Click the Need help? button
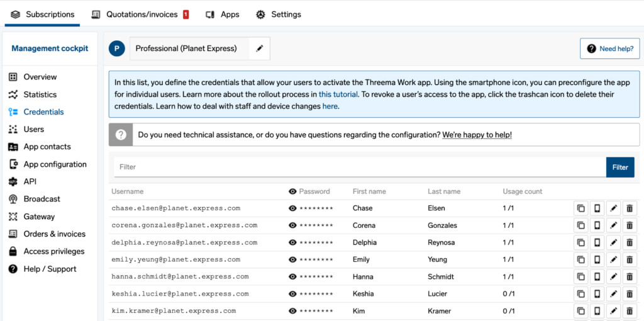Screen dimensions: 644x321 [609, 48]
